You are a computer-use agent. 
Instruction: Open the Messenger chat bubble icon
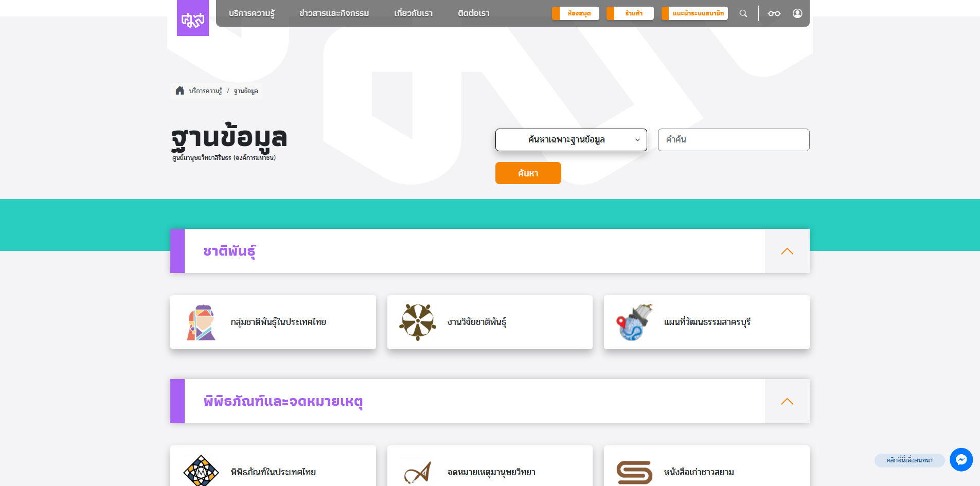[x=961, y=460]
